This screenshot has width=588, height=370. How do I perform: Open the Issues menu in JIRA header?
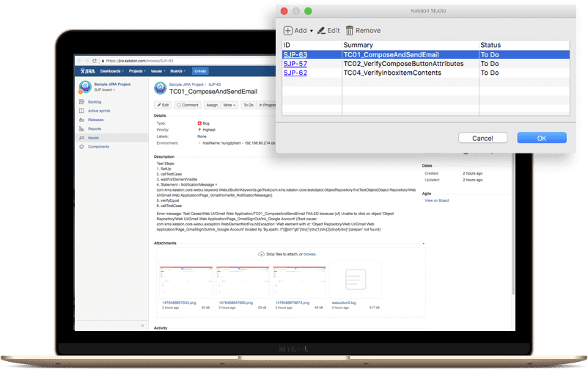tap(158, 71)
